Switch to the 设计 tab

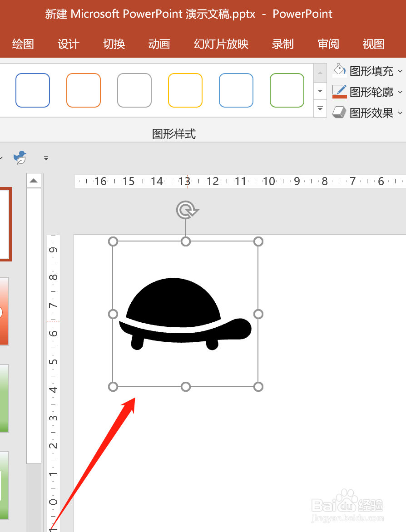tap(68, 44)
